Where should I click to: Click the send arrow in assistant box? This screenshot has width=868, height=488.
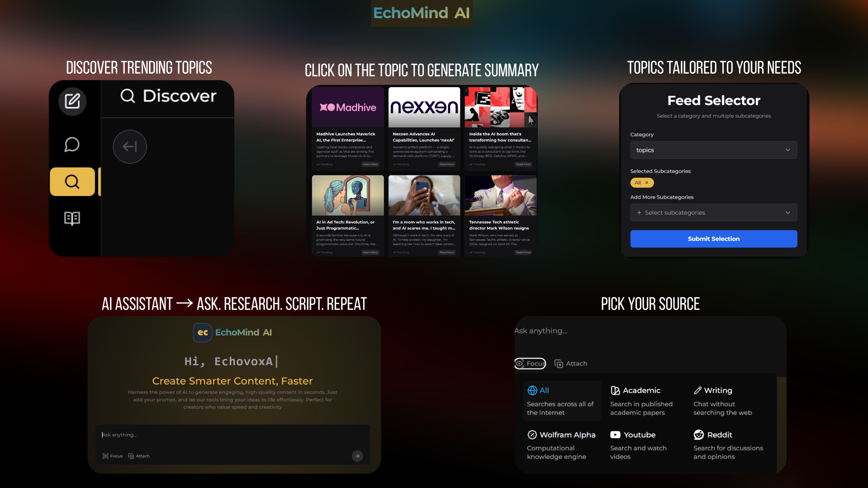pyautogui.click(x=357, y=456)
